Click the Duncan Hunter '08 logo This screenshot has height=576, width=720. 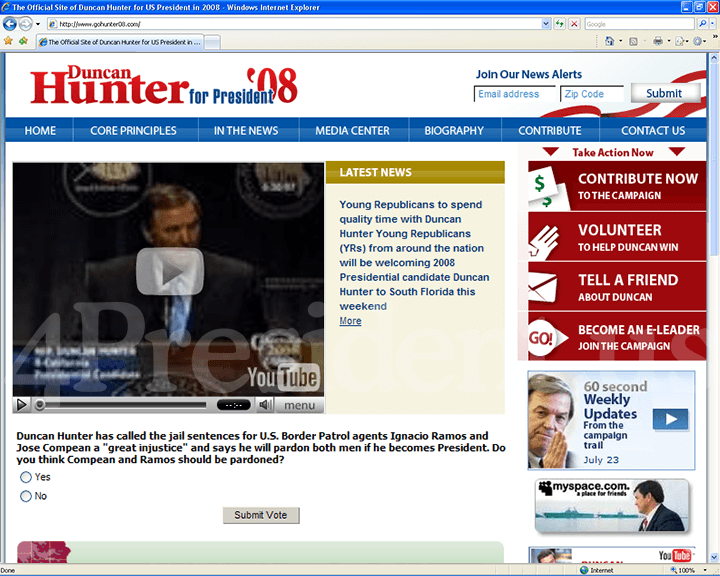[164, 85]
